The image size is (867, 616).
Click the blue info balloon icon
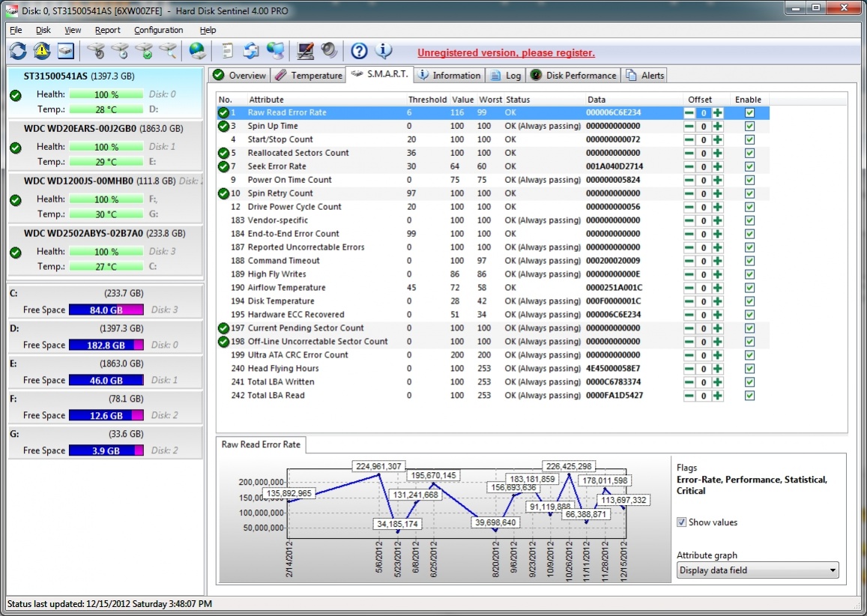click(x=383, y=50)
